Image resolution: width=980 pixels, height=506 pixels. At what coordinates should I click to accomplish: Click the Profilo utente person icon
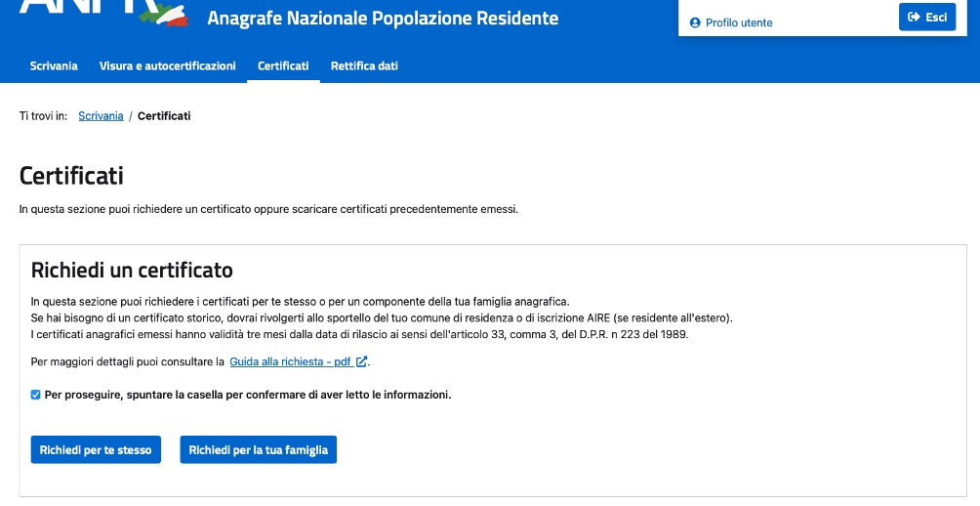(695, 23)
